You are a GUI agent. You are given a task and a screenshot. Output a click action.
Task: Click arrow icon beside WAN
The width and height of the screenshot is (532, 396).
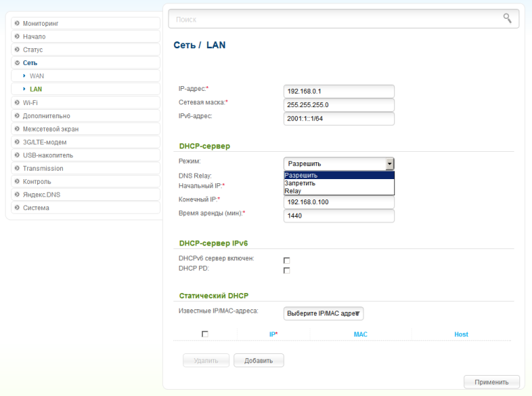[24, 76]
